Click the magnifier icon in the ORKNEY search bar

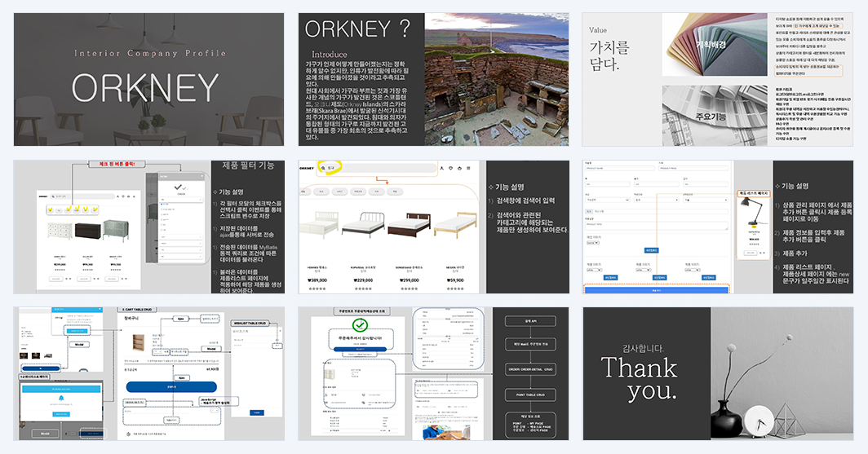[323, 168]
